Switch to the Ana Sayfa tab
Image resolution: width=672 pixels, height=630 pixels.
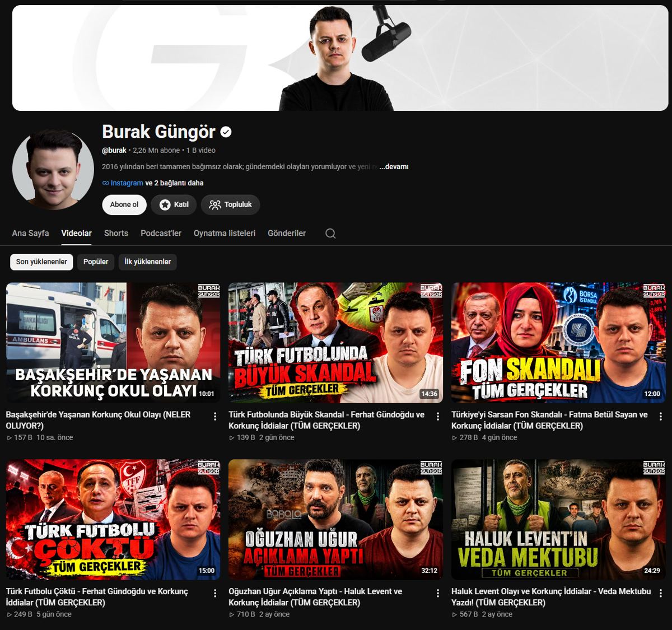30,233
